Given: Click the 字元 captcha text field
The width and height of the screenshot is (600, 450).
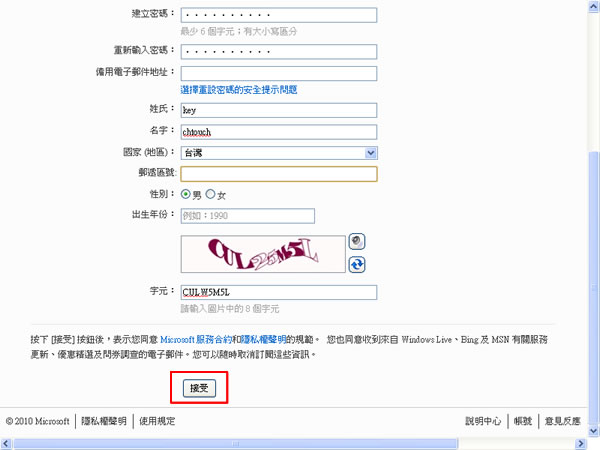Looking at the screenshot, I should click(x=279, y=292).
